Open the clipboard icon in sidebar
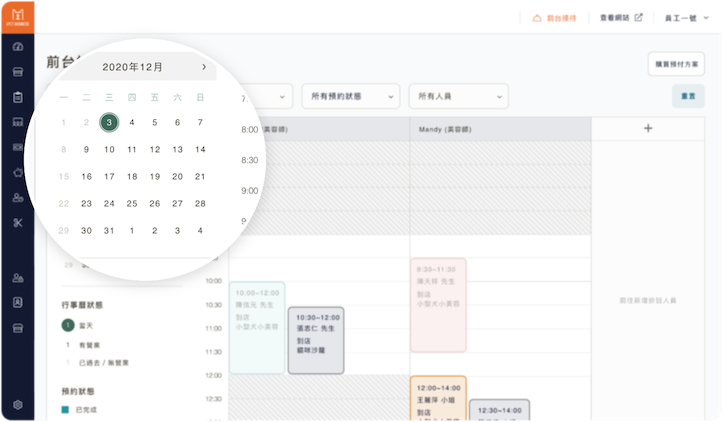The height and width of the screenshot is (422, 723). 18,97
